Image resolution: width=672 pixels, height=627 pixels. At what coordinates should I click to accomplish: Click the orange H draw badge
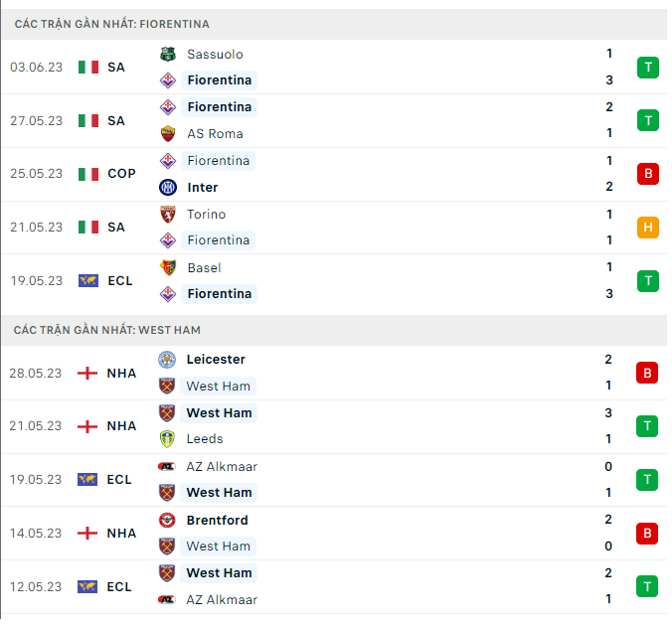pyautogui.click(x=648, y=228)
